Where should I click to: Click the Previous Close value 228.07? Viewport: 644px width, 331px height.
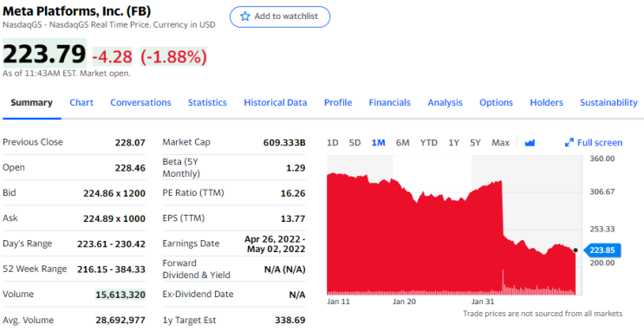tap(130, 142)
